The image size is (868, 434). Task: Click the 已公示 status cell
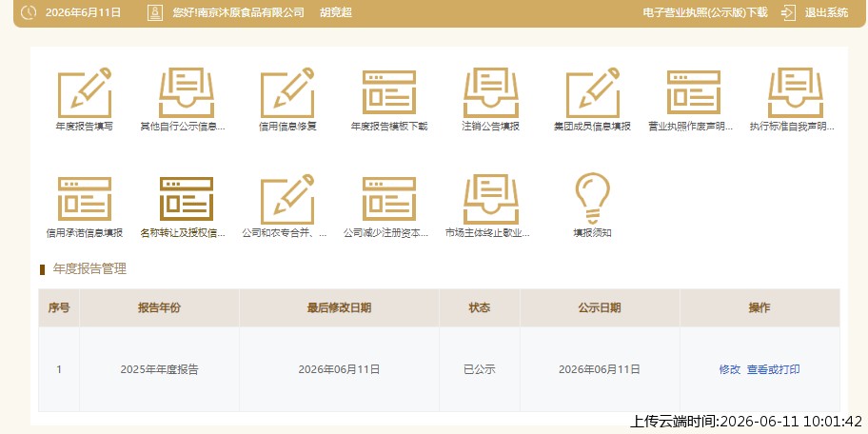coord(480,370)
